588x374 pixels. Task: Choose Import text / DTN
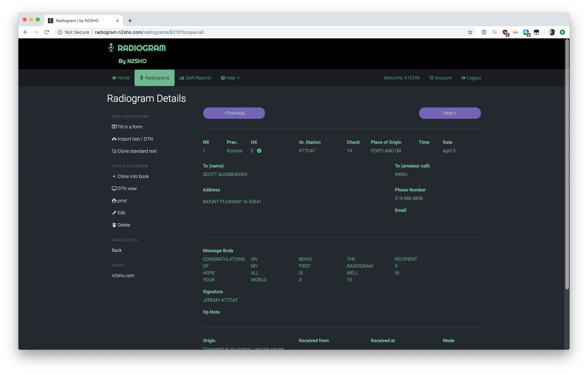click(x=132, y=139)
